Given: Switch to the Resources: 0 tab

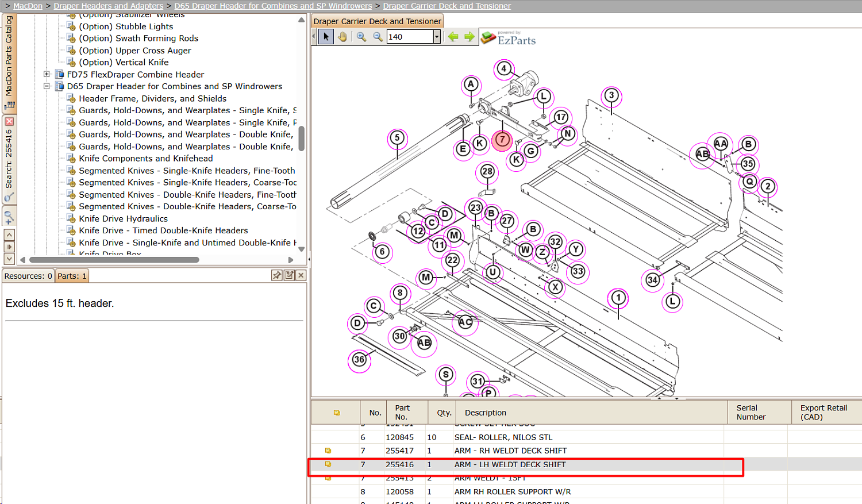Looking at the screenshot, I should tap(28, 276).
